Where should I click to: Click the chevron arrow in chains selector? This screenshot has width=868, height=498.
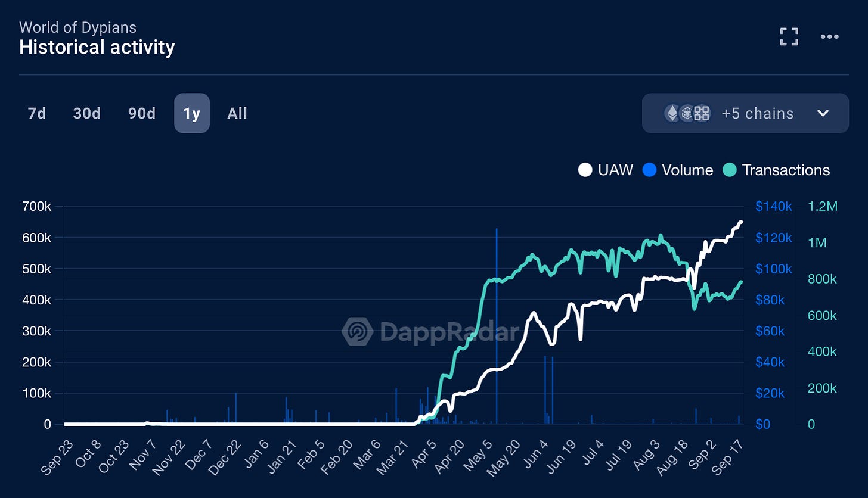coord(823,113)
